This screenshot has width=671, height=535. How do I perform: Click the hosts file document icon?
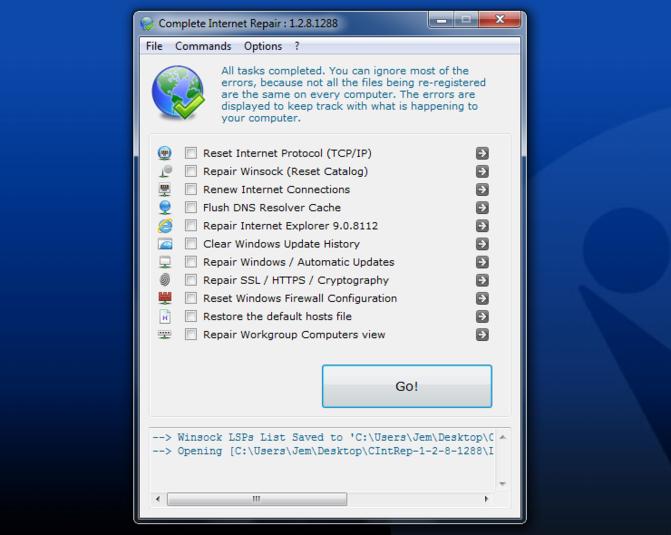[x=165, y=316]
